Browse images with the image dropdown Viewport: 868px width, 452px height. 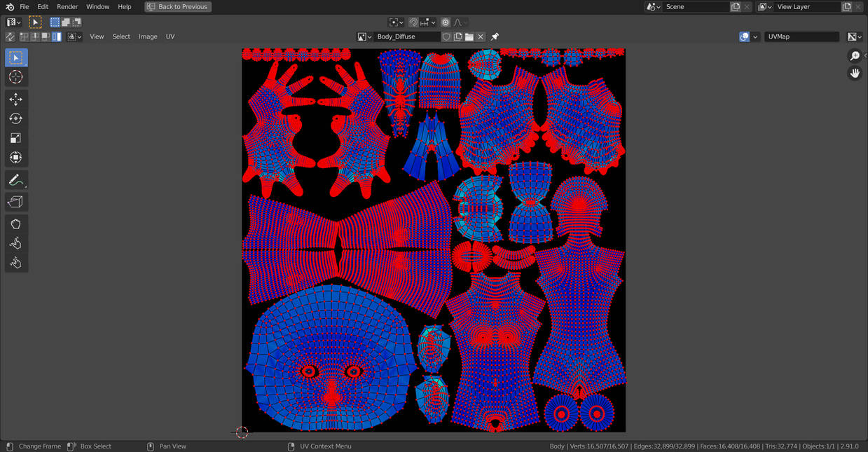coord(364,36)
